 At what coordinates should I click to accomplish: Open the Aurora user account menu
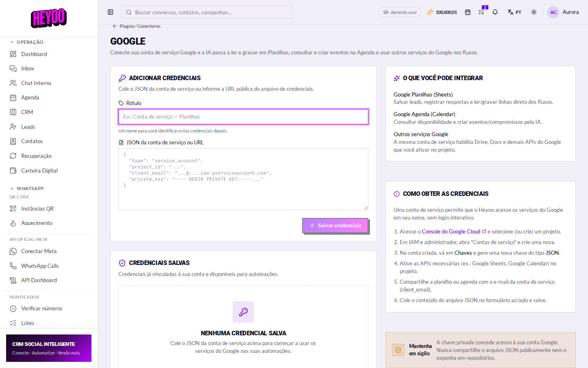(563, 12)
